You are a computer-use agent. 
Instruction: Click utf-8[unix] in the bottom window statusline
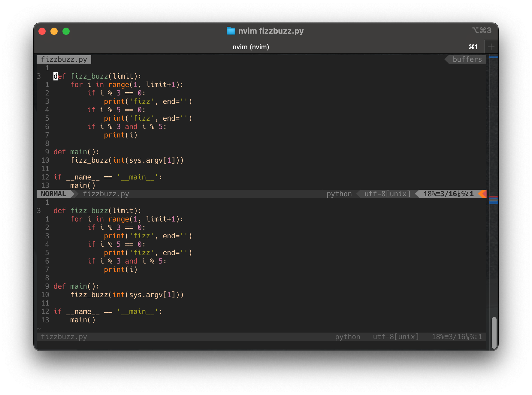tap(395, 336)
